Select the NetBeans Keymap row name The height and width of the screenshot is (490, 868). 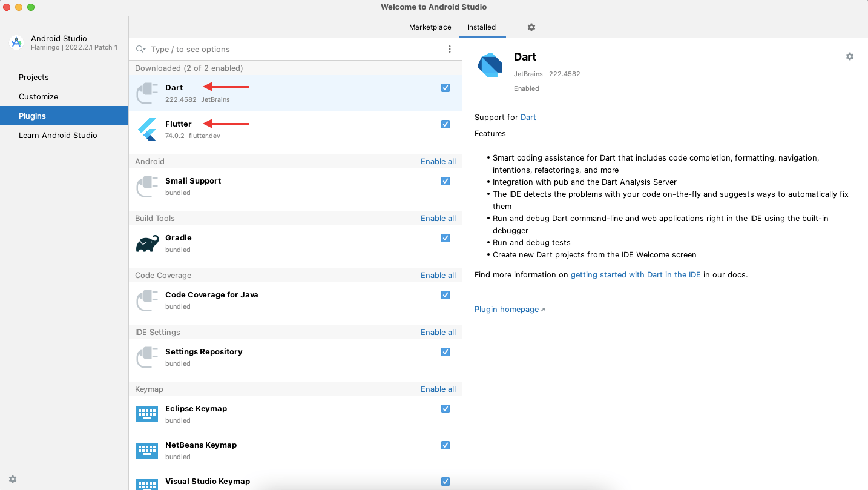[201, 445]
